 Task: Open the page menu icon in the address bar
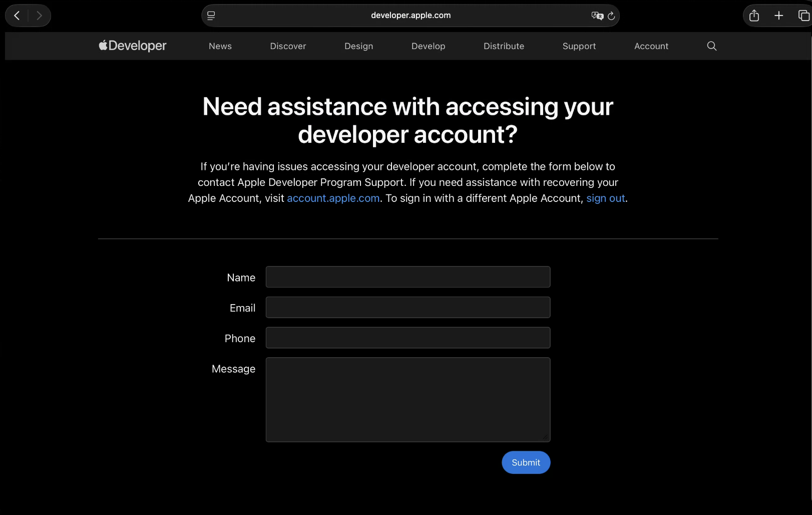pyautogui.click(x=211, y=16)
